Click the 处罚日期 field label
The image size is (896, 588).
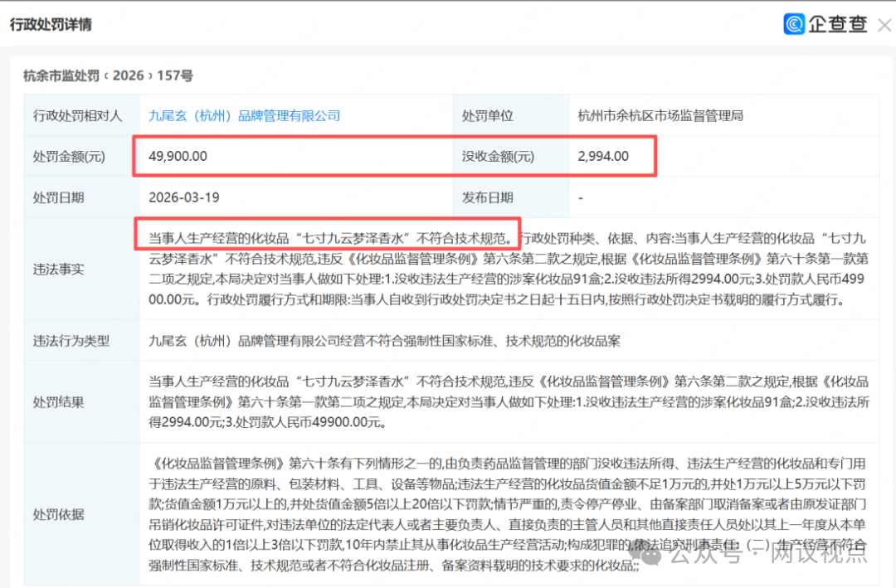(x=58, y=197)
